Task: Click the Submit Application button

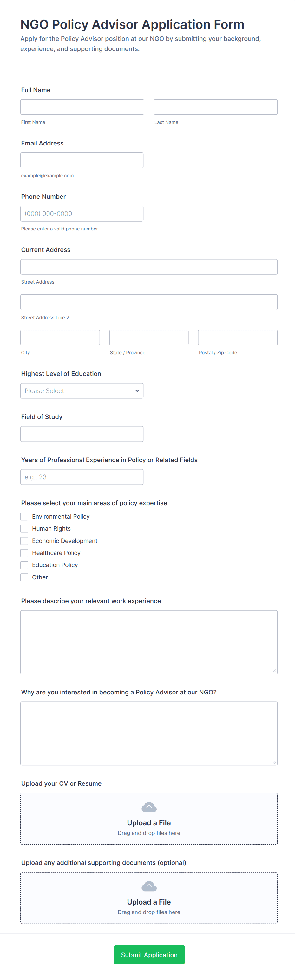Action: (x=149, y=955)
